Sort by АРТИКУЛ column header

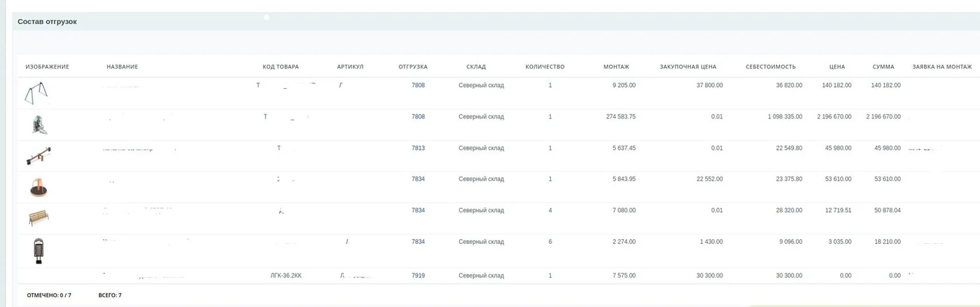[x=350, y=67]
